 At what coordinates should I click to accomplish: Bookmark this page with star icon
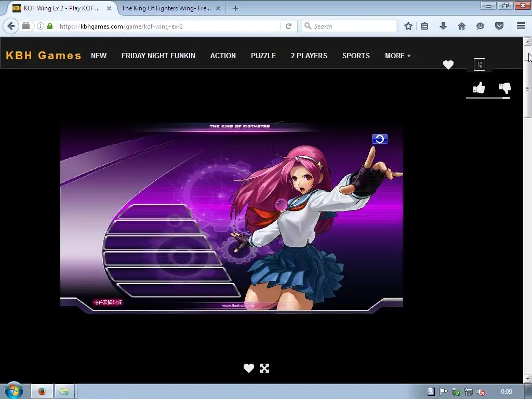click(408, 26)
